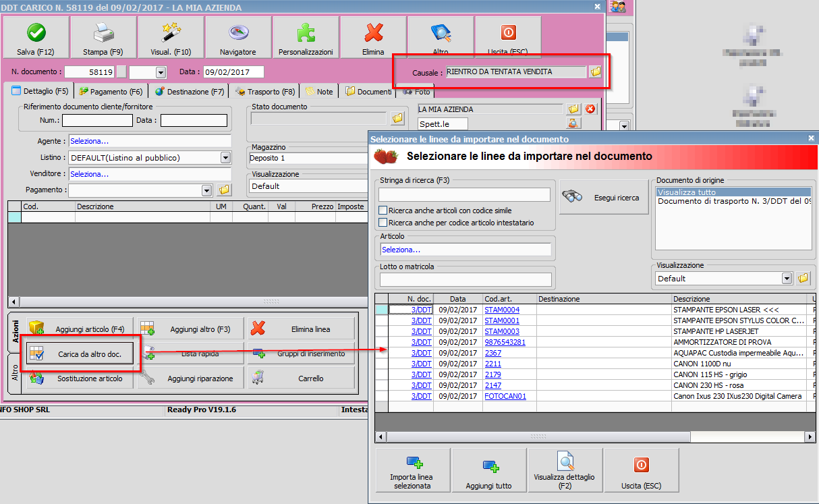Select Visualizza tutto in Documento di origine
819x504 pixels.
click(x=733, y=192)
